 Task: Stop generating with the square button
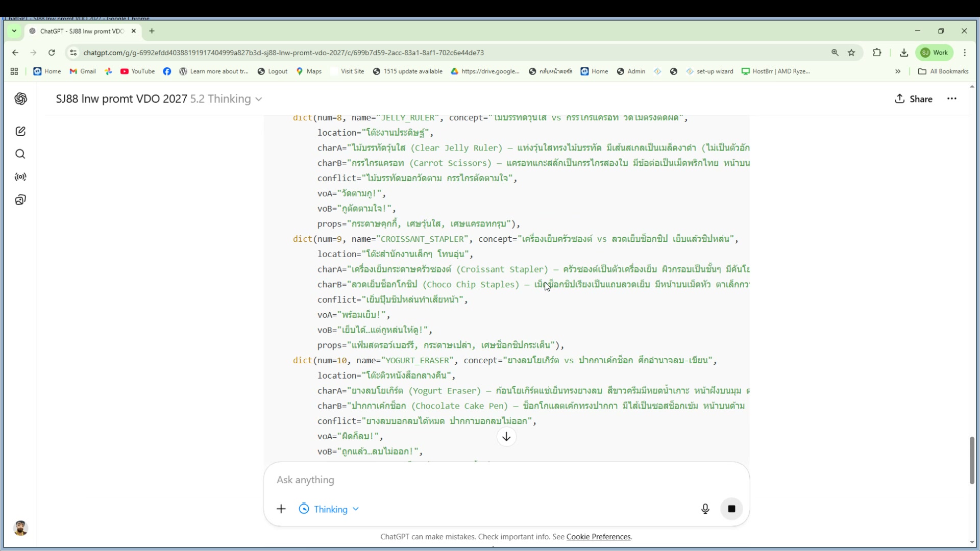tap(731, 509)
